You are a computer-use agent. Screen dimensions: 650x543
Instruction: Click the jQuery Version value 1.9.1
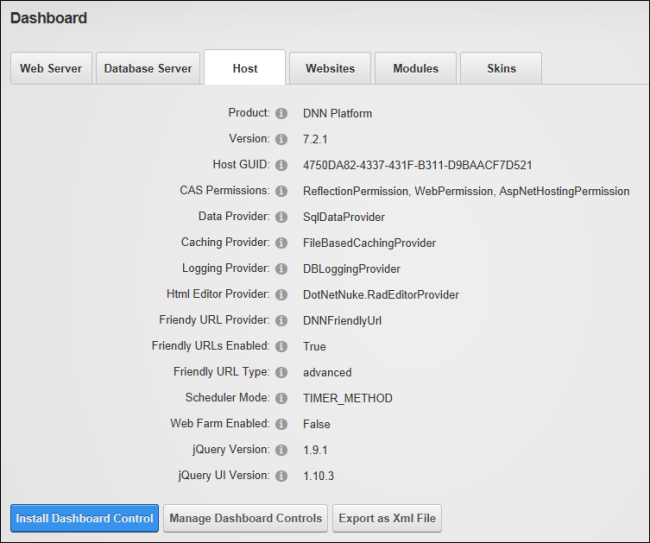315,450
